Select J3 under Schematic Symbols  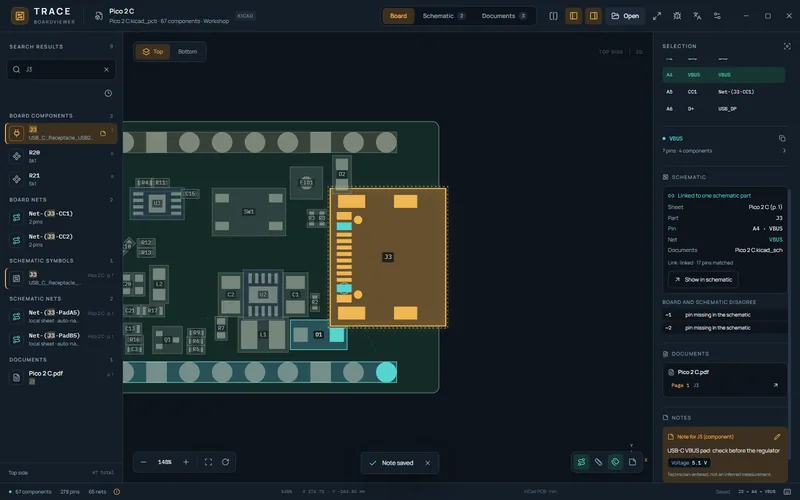(61, 278)
